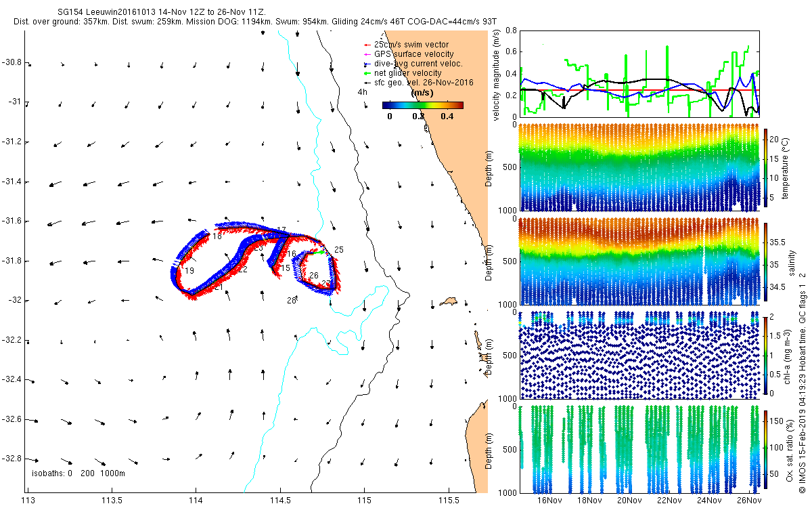This screenshot has width=812, height=508.
Task: Click the map velocity color scale bar
Action: [422, 105]
